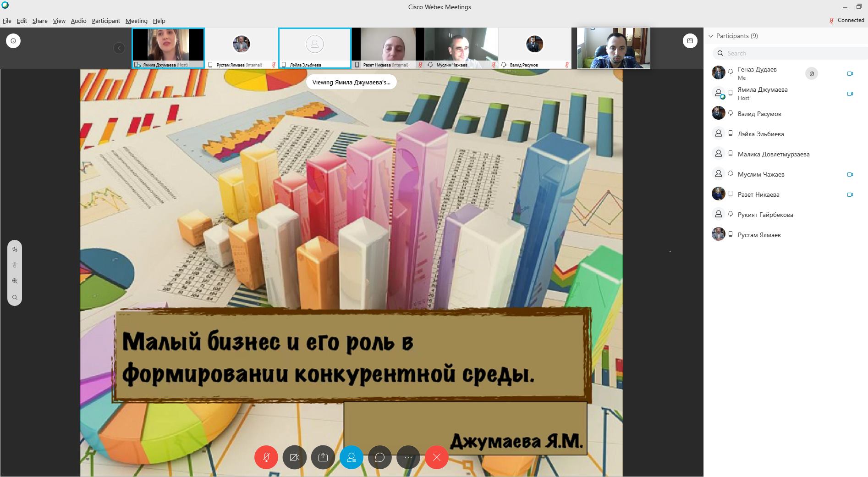Select Лэйла Эльбиева video thumbnail
868x477 pixels.
[315, 48]
